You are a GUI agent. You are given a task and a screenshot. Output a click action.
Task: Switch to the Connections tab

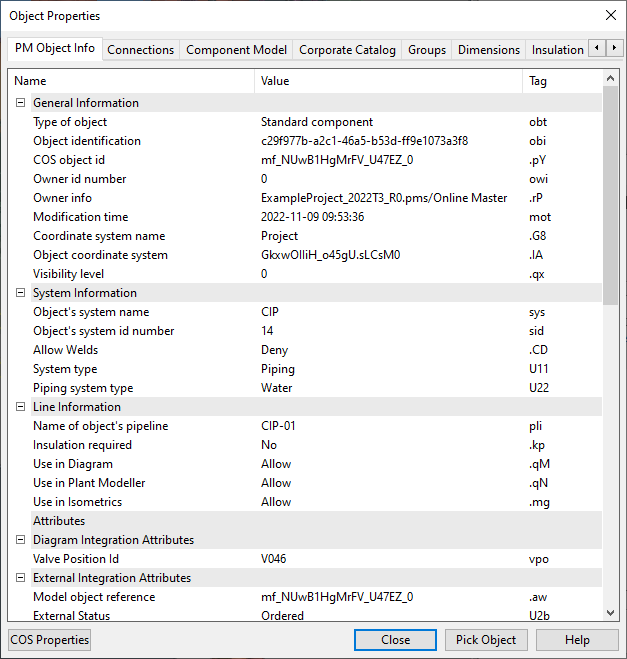[x=140, y=50]
